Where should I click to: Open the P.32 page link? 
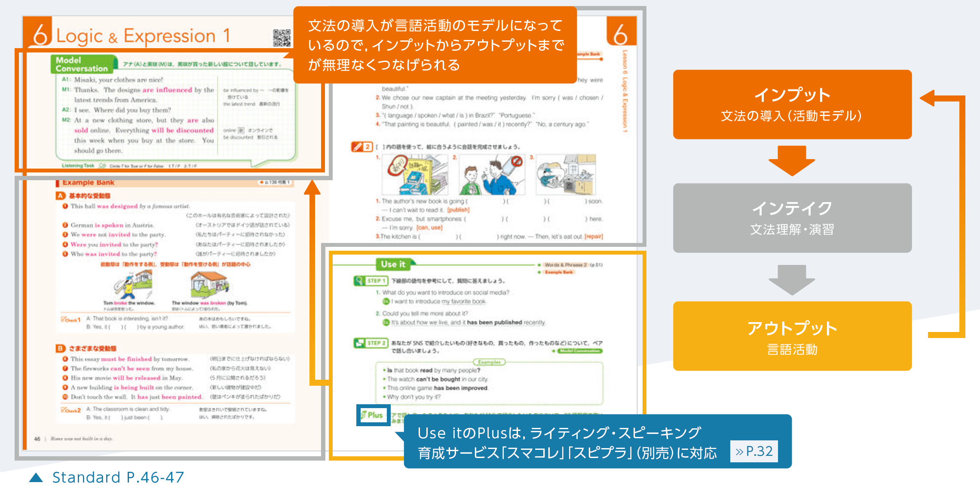click(x=753, y=451)
